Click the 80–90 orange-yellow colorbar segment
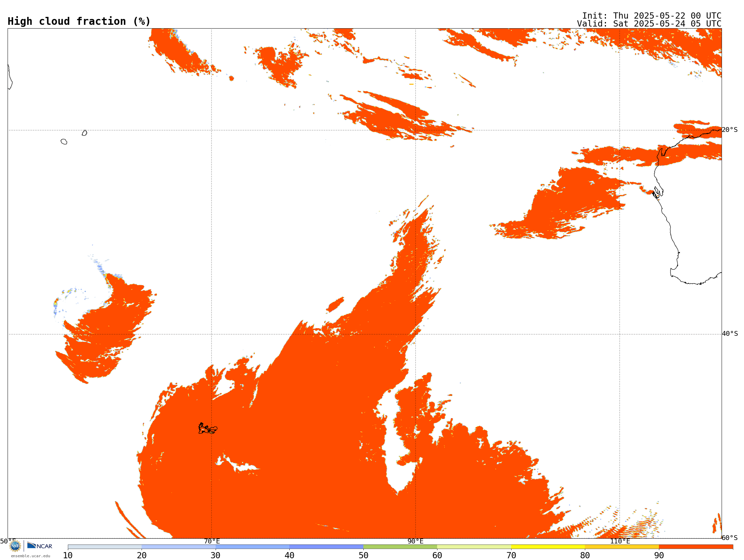The height and width of the screenshot is (560, 744). pos(622,547)
